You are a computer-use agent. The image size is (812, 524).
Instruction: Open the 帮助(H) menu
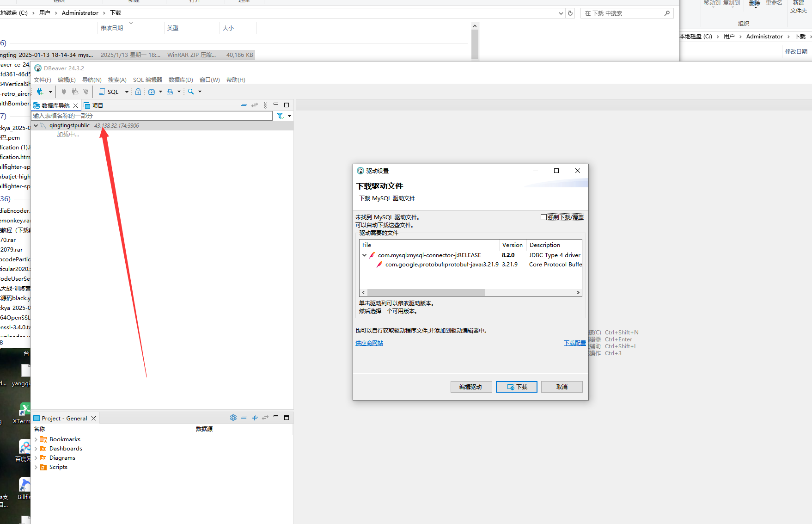[236, 80]
